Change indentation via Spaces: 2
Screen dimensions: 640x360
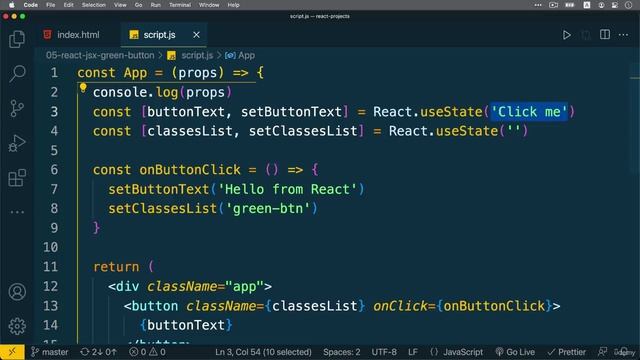(342, 352)
